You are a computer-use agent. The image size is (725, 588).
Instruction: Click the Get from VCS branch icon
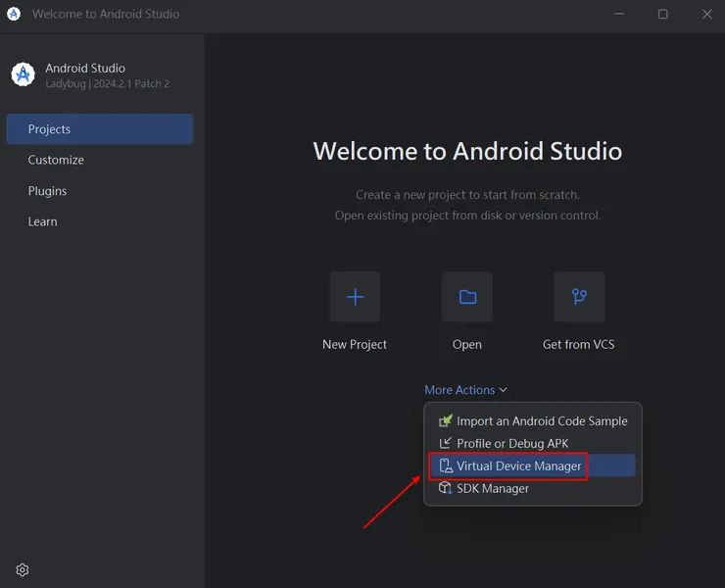coord(579,297)
